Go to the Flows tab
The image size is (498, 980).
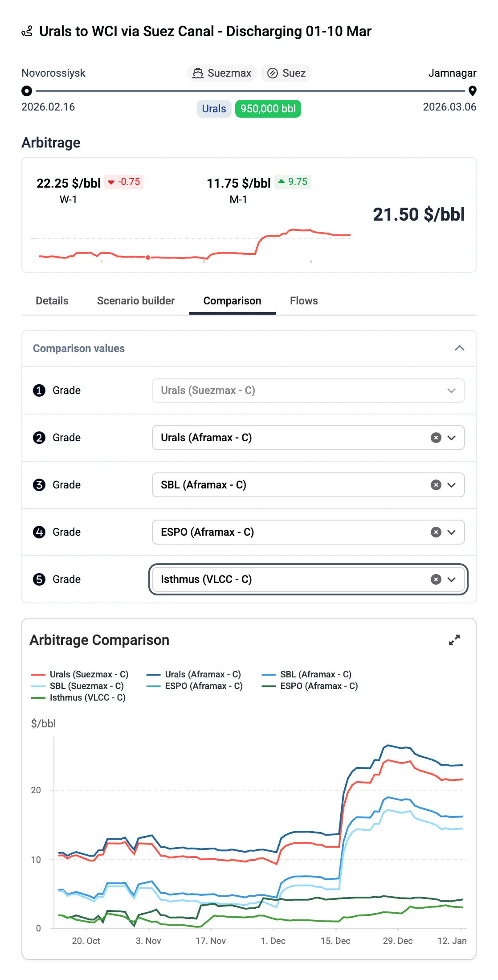[x=304, y=301]
